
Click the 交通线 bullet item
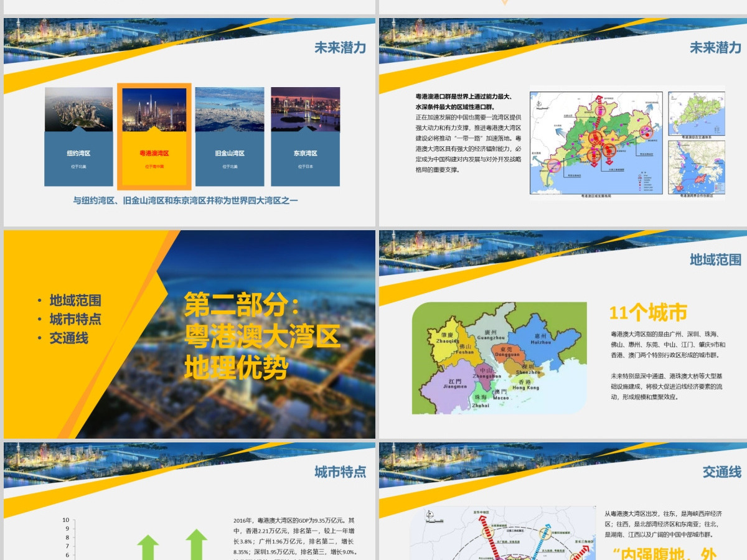click(69, 338)
